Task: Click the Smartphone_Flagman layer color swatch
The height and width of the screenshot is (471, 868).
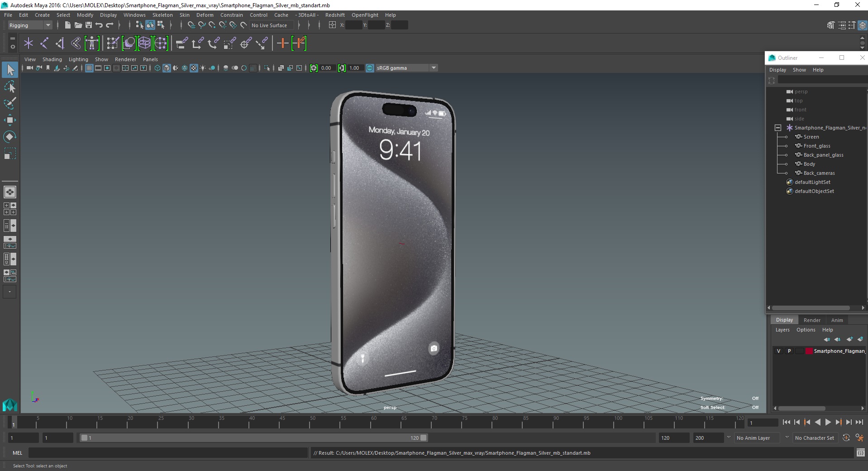Action: tap(809, 351)
